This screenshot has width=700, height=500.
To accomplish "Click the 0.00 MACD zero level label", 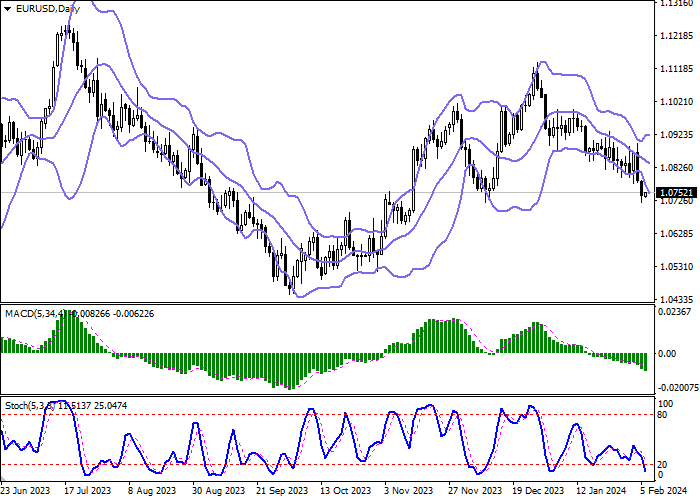I will [x=667, y=354].
